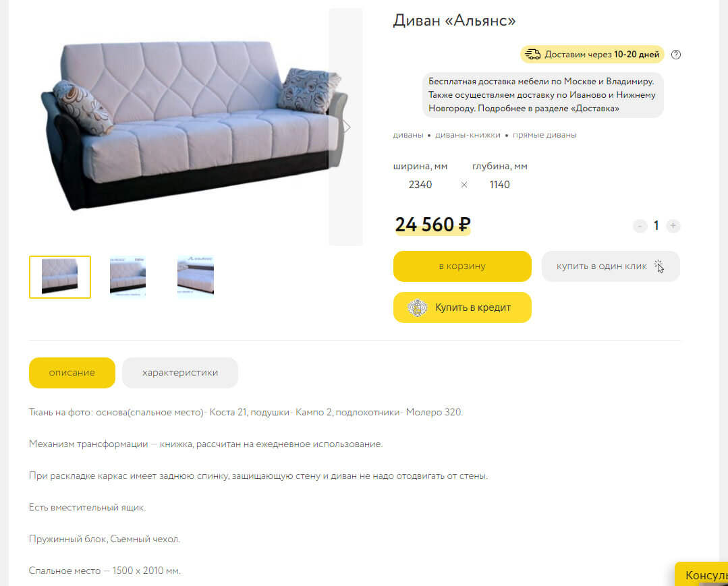
Task: Select the «описание» tab
Action: point(72,372)
